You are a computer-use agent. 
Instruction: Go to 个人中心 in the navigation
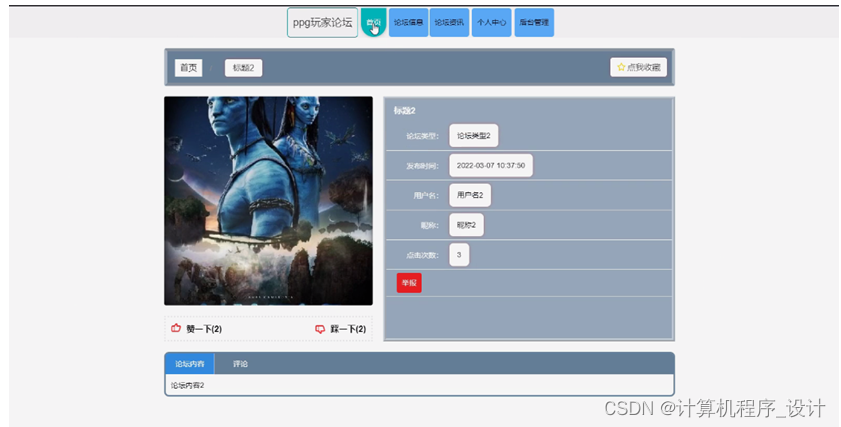click(x=491, y=23)
